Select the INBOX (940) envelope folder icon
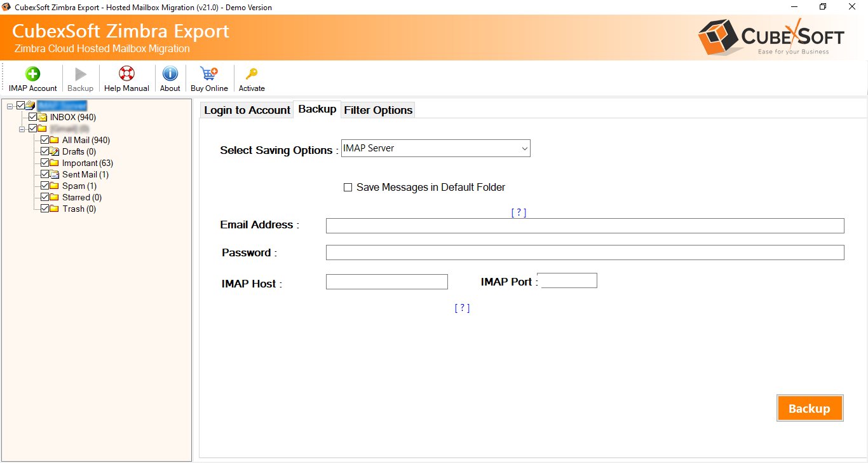Image resolution: width=868 pixels, height=463 pixels. (43, 117)
